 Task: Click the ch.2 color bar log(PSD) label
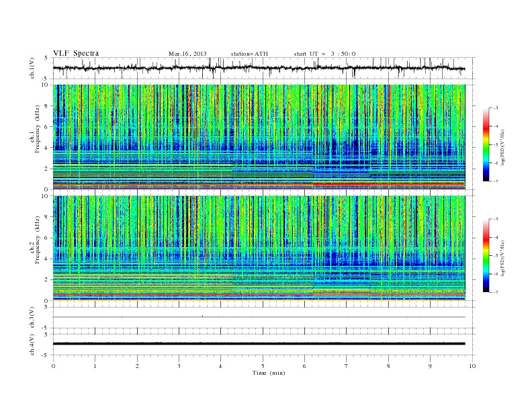[503, 259]
